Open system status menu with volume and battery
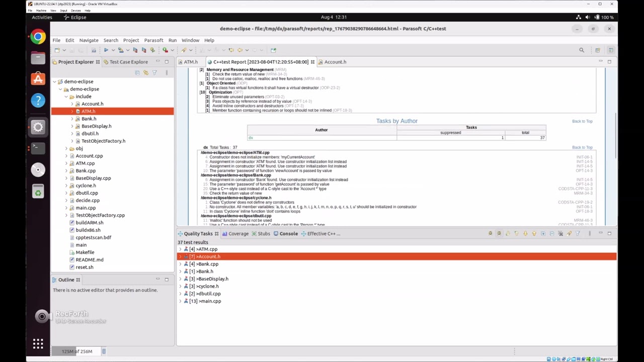The image size is (644, 362). point(595,17)
